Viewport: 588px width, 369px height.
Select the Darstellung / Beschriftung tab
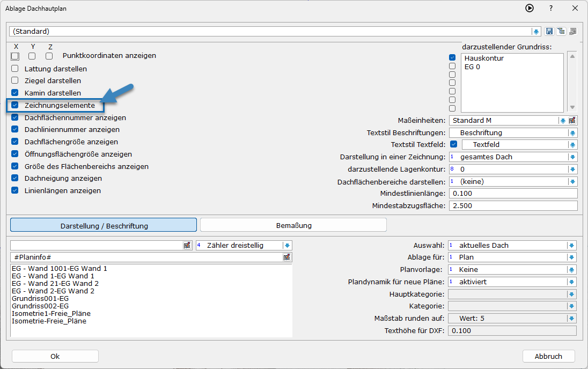(x=104, y=226)
